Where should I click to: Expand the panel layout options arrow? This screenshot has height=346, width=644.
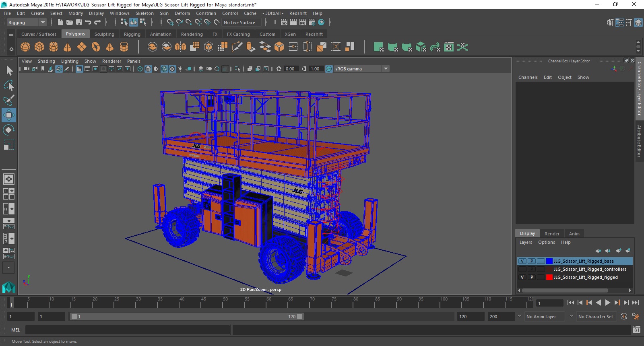point(8,268)
